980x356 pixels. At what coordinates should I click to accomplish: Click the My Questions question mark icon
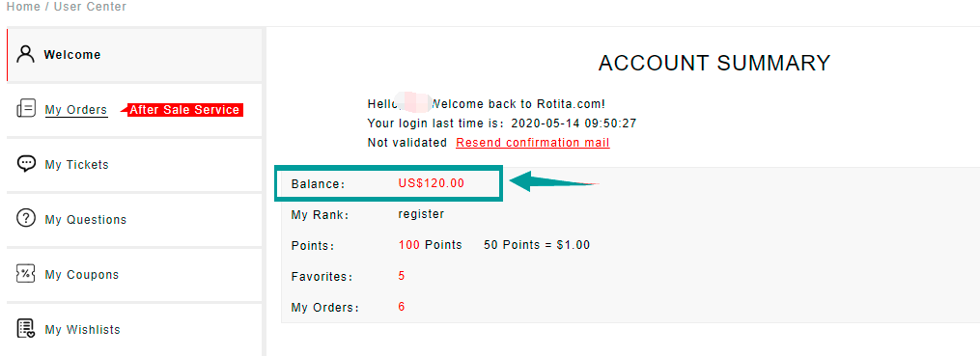[x=26, y=219]
